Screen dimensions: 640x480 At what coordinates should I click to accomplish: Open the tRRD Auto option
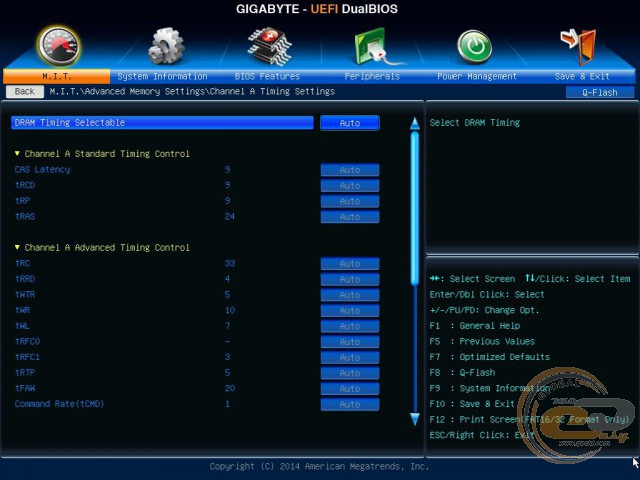click(350, 279)
